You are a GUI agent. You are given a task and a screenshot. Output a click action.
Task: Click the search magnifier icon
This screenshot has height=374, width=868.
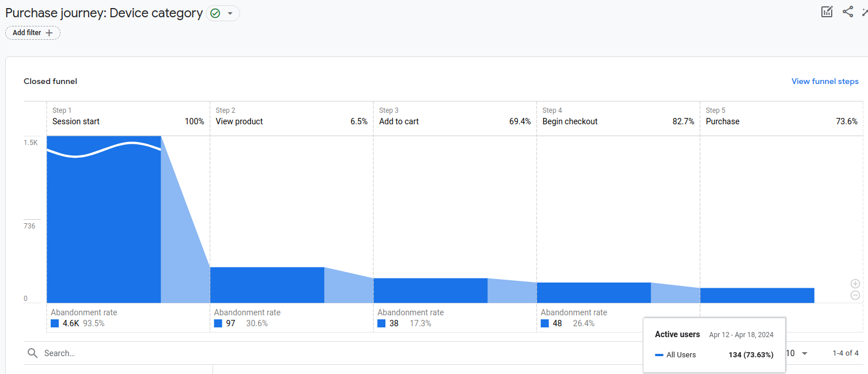coord(33,353)
